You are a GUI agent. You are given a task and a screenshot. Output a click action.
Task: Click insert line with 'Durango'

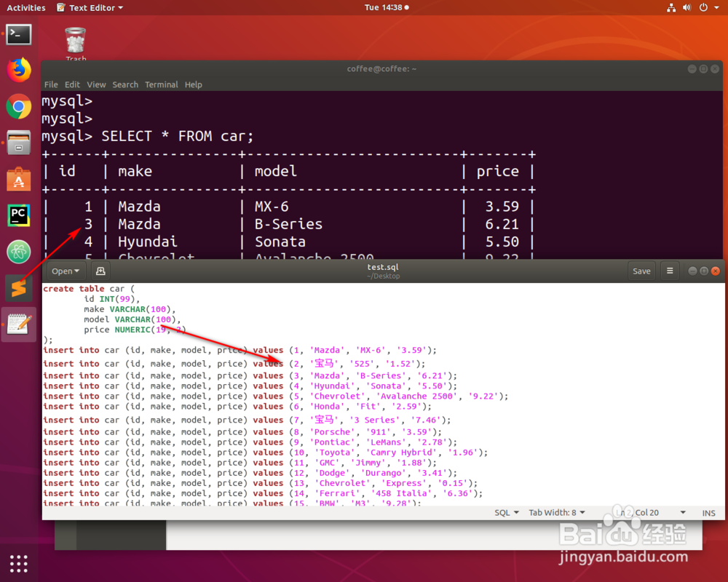pos(250,472)
